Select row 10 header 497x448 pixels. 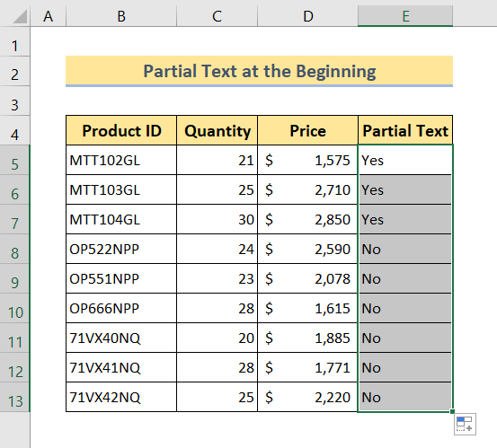[15, 308]
